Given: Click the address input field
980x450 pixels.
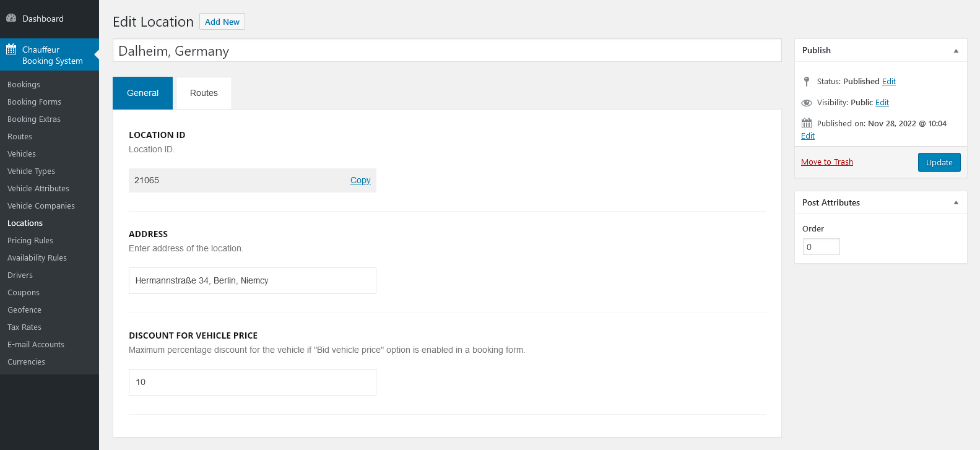Looking at the screenshot, I should [x=252, y=280].
